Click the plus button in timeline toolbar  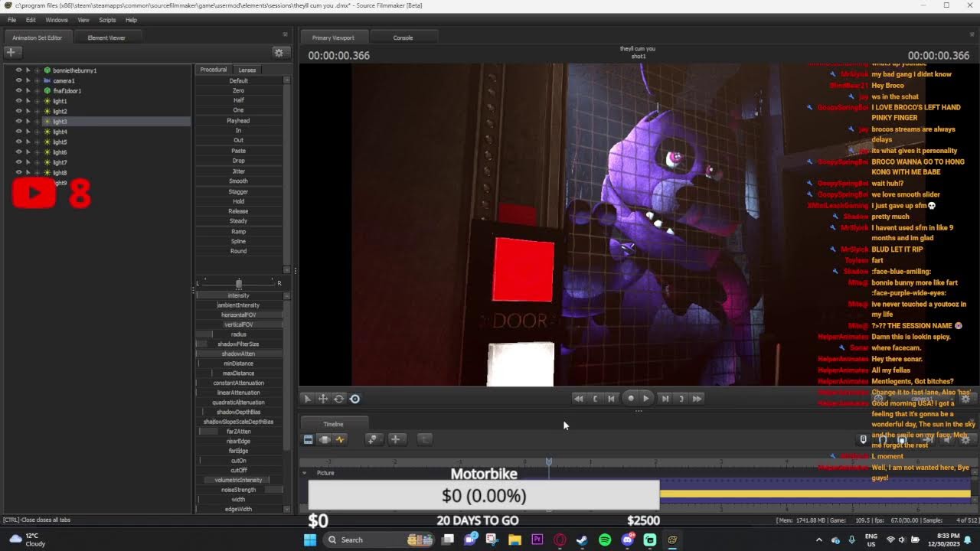(x=396, y=439)
